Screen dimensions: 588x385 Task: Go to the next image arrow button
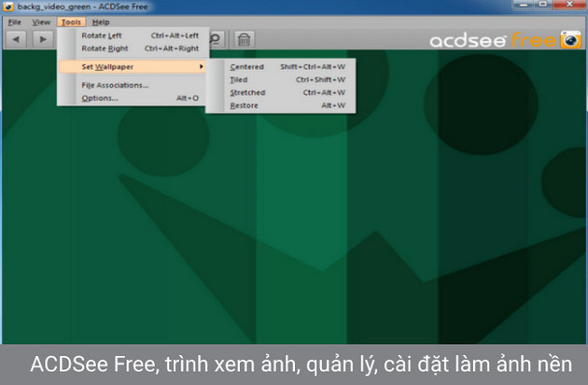click(x=43, y=39)
